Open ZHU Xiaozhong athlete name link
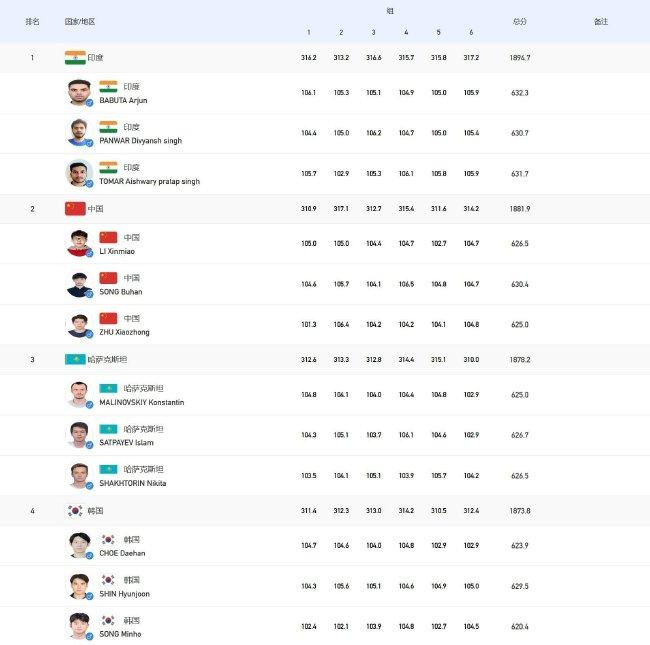This screenshot has width=650, height=645. pyautogui.click(x=124, y=332)
